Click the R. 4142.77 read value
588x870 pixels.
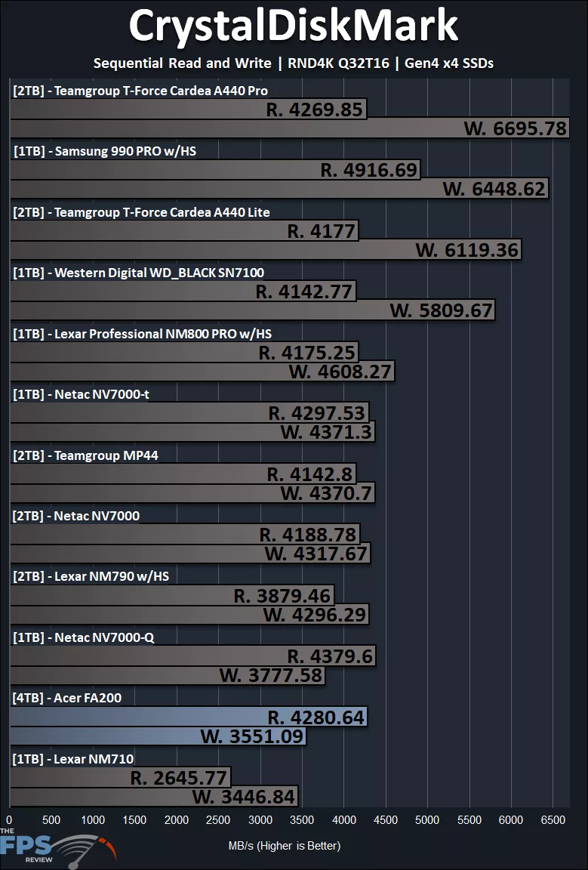[x=304, y=292]
